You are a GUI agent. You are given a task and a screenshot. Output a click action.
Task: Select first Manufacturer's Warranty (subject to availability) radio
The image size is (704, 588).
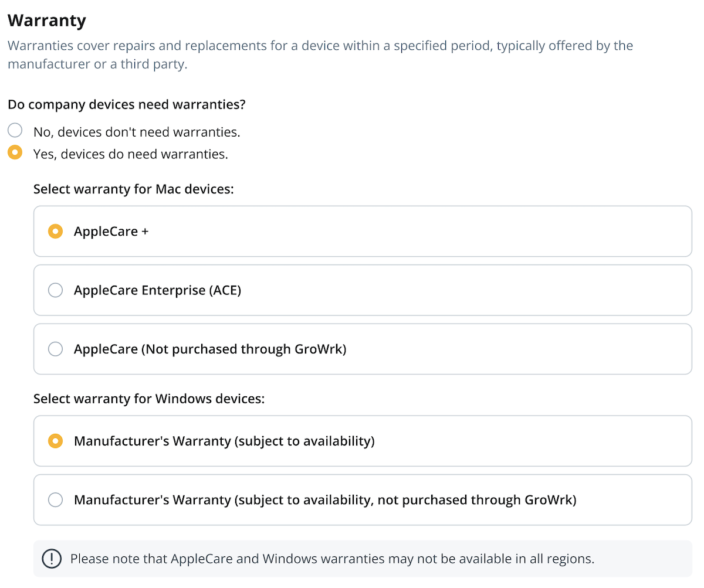coord(55,441)
